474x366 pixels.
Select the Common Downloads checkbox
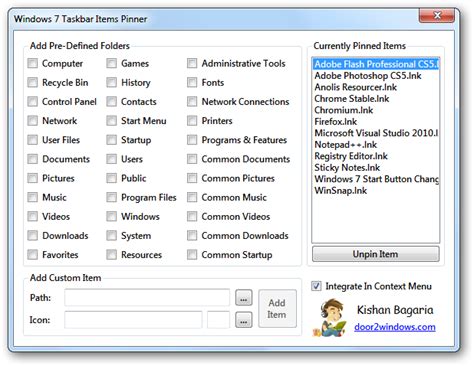(192, 236)
